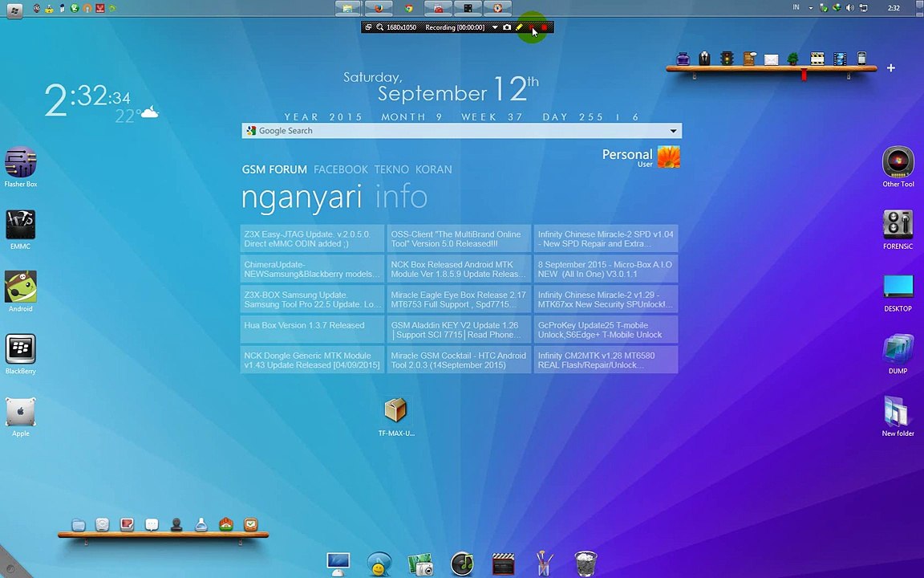Viewport: 924px width, 578px height.
Task: Click the IN language indicator
Action: coord(796,8)
